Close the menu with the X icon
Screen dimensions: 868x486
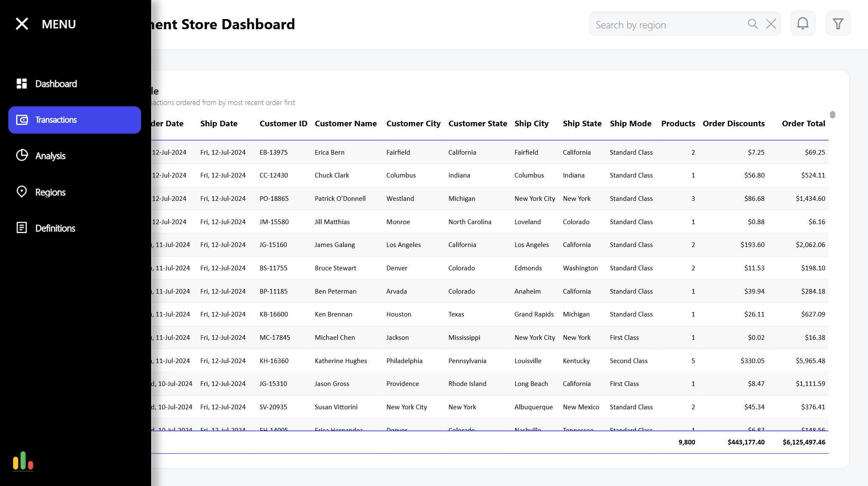(x=22, y=24)
